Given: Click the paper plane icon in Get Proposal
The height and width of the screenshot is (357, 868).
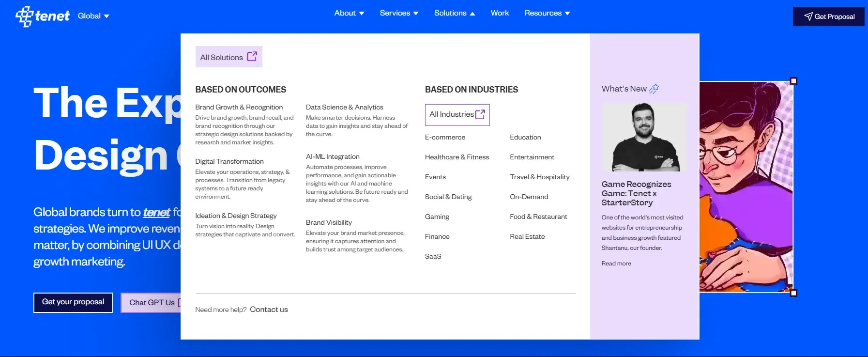Looking at the screenshot, I should coord(808,16).
